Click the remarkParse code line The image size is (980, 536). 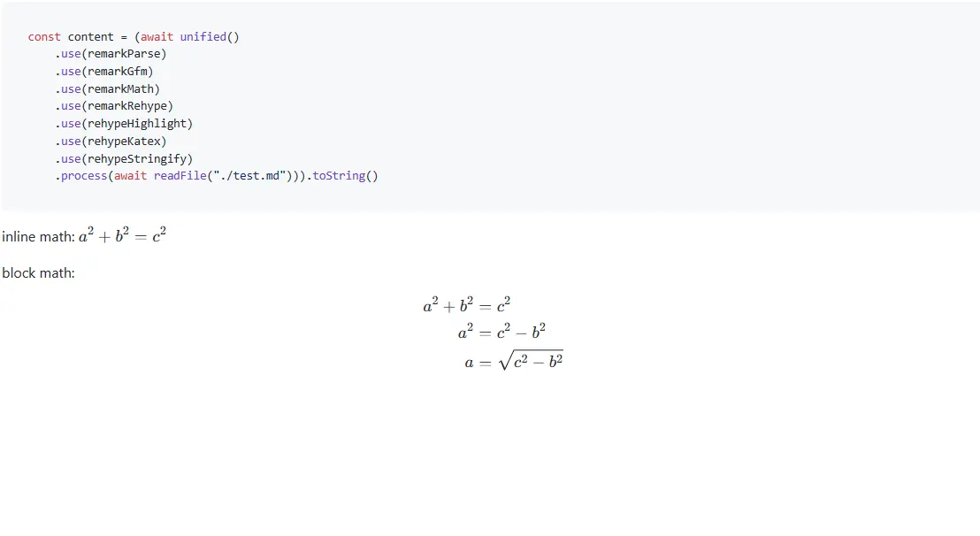click(111, 54)
